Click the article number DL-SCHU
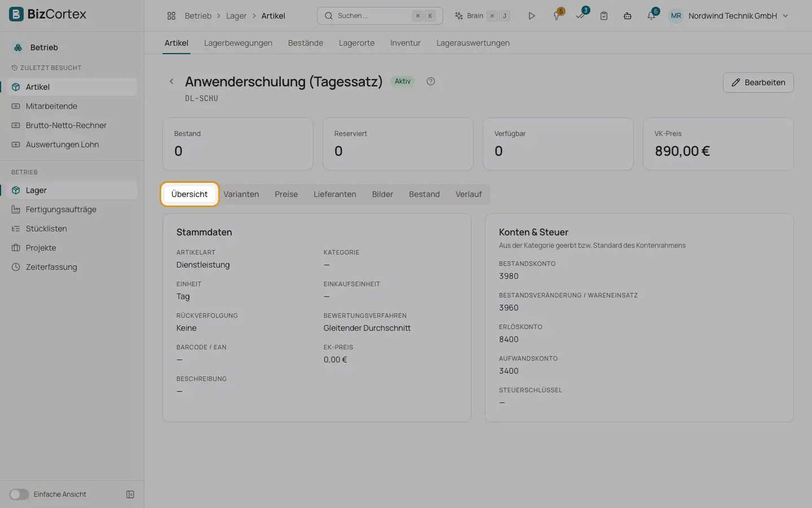The width and height of the screenshot is (812, 508). click(x=201, y=98)
